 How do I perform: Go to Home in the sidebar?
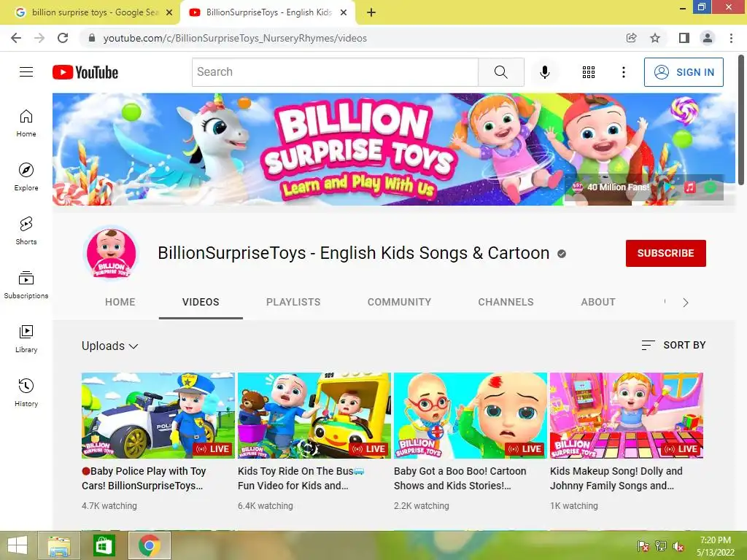[26, 122]
